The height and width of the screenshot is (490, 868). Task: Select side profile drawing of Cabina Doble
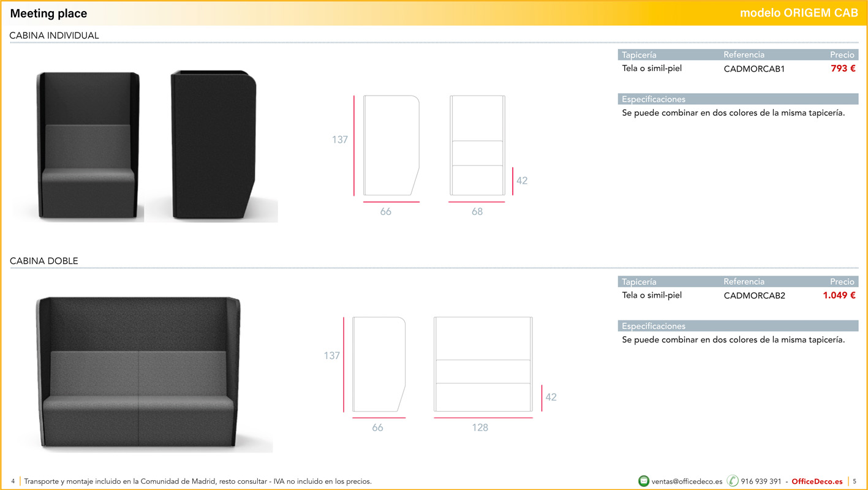[379, 364]
